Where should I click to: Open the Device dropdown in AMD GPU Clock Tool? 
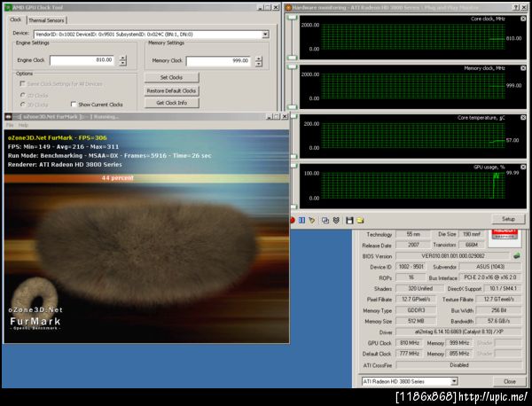point(266,35)
